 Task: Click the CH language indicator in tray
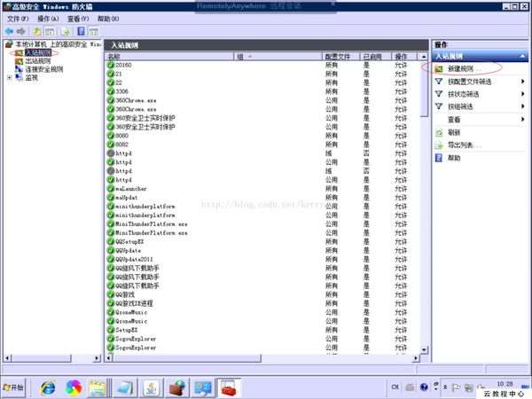click(395, 387)
